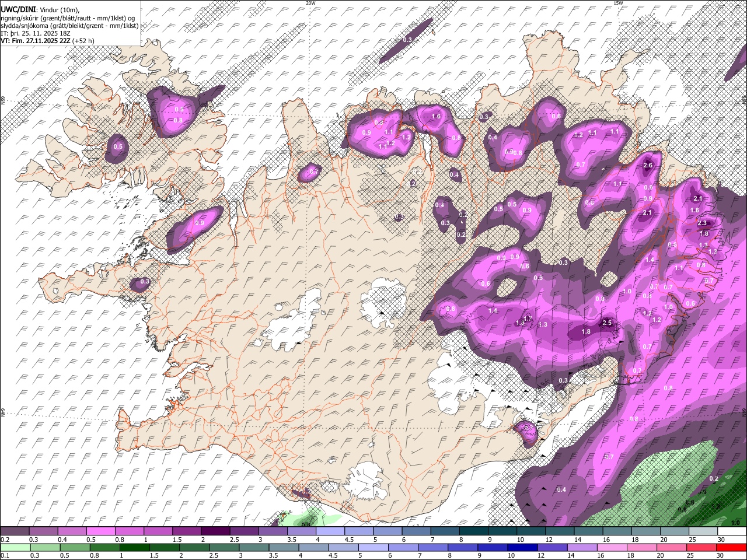Pick the bright red rain swatch after 30

(x=732, y=548)
